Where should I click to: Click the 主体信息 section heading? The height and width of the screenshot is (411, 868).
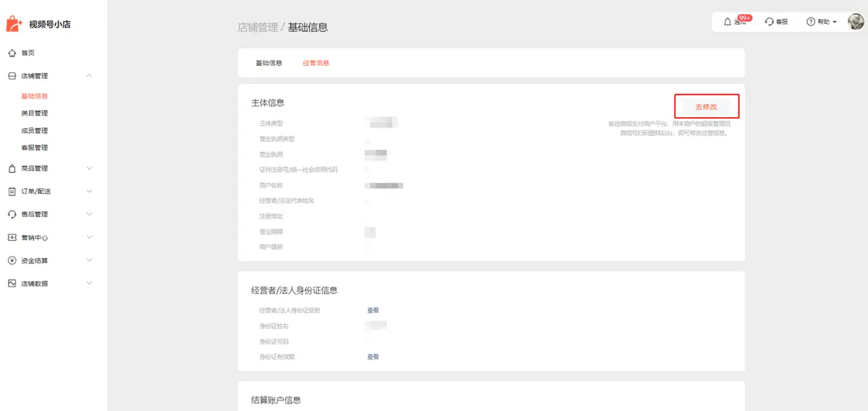tap(268, 103)
